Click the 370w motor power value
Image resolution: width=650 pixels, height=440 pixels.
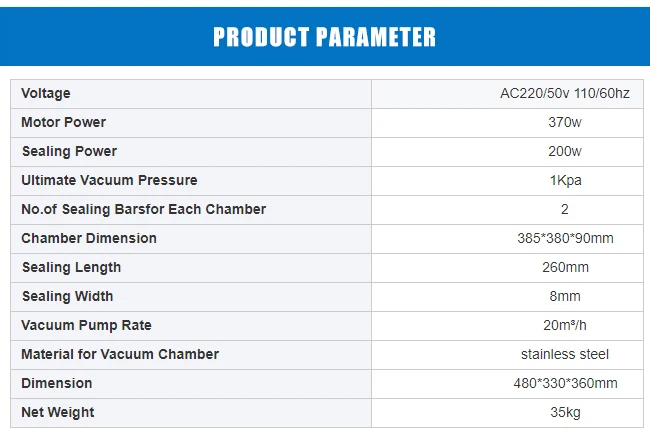(x=565, y=122)
